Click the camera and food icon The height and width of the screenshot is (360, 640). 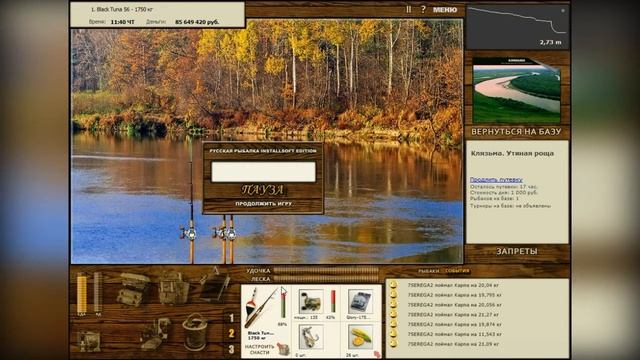pyautogui.click(x=155, y=335)
